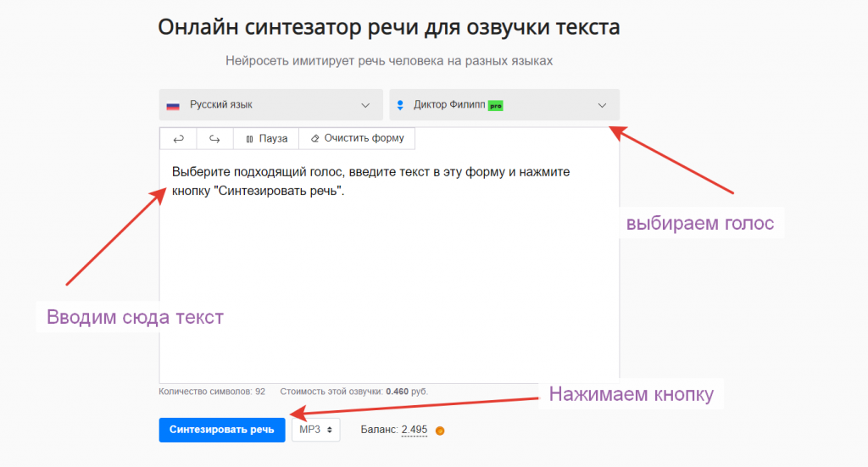
Task: Click the green pro badge
Action: pos(495,105)
